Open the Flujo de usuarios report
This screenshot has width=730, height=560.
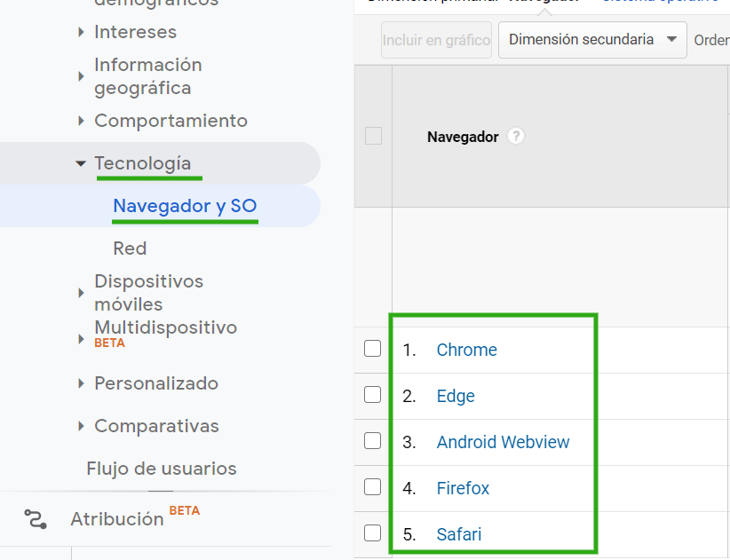point(162,469)
